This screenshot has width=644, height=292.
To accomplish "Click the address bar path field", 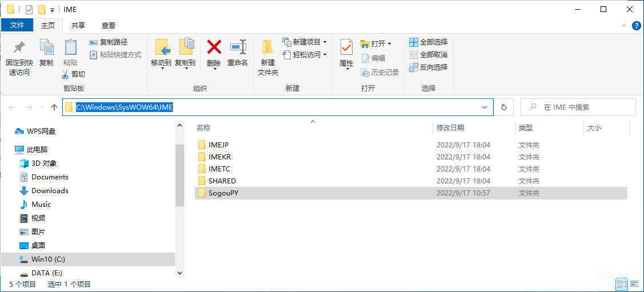I will [278, 107].
